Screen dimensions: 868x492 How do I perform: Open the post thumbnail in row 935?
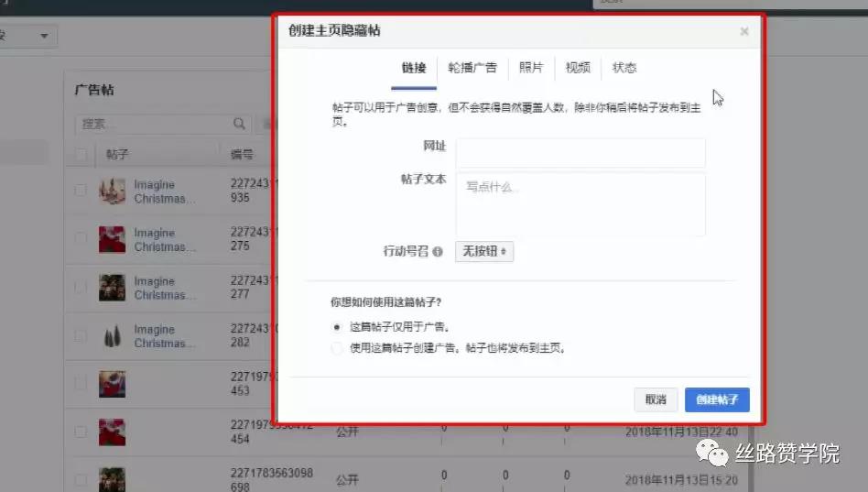[x=112, y=191]
